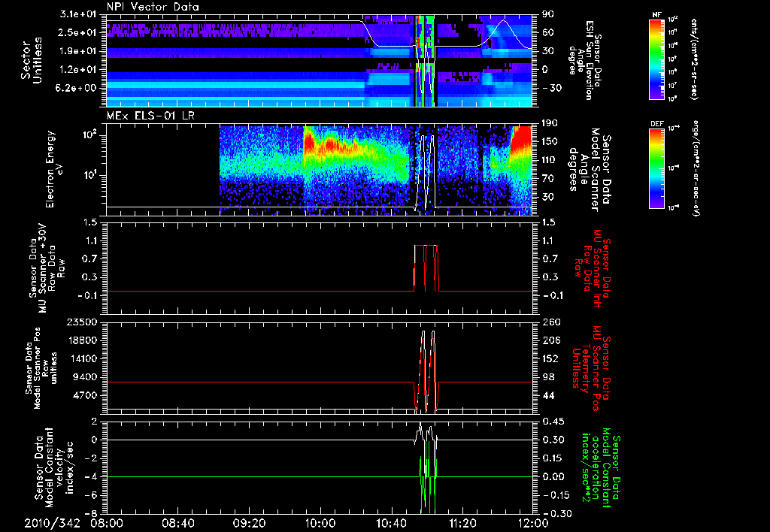Click the date label '2010/342'

tap(53, 524)
